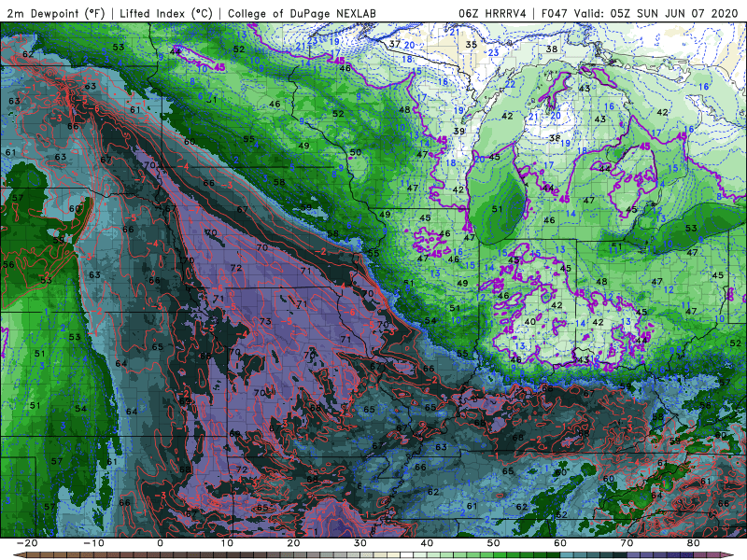Click the dewpoint value 35 on the map

(x=472, y=44)
